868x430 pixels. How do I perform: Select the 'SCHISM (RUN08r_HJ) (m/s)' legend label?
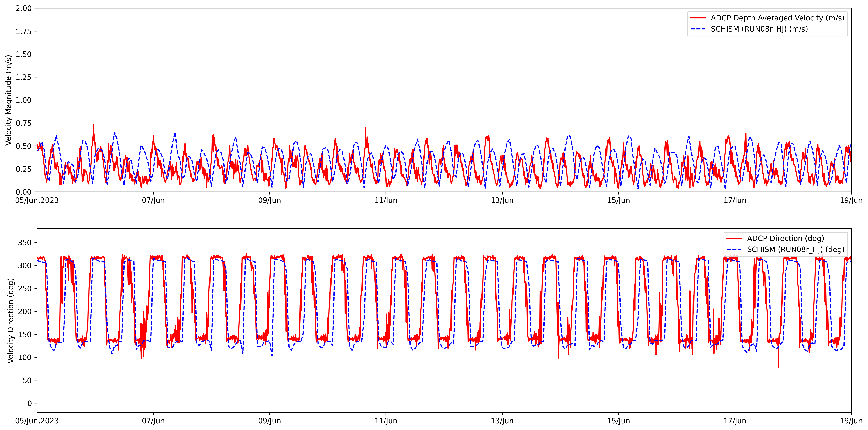(x=759, y=29)
